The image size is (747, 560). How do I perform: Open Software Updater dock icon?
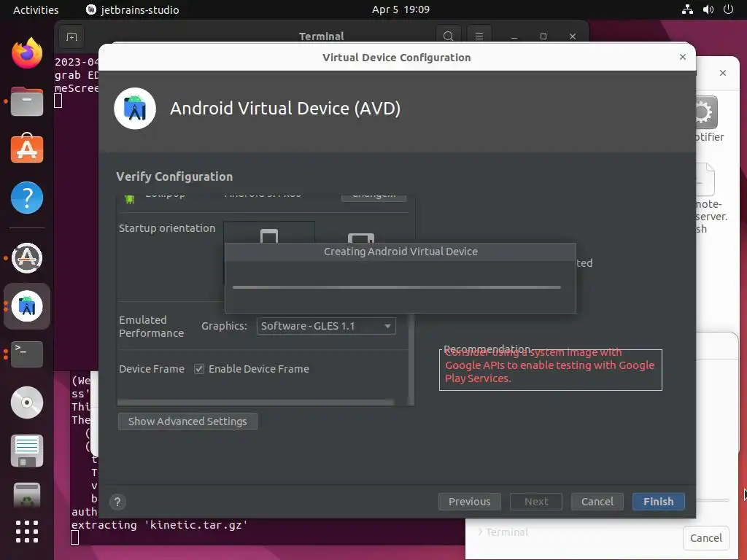pos(27,258)
